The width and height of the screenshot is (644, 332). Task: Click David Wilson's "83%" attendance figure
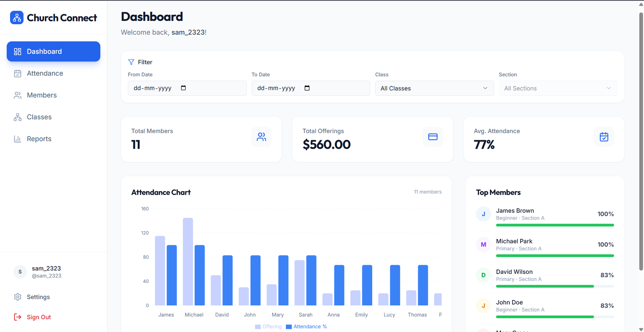(x=607, y=275)
